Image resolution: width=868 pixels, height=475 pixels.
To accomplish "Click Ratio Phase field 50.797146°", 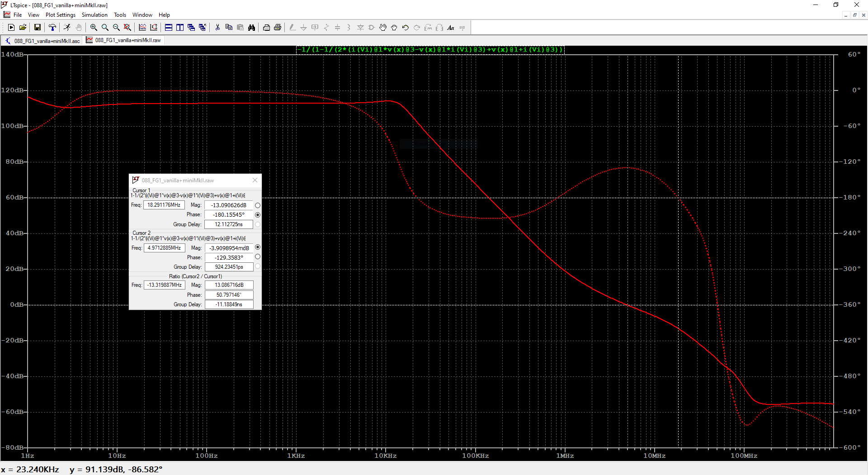I will [x=229, y=295].
